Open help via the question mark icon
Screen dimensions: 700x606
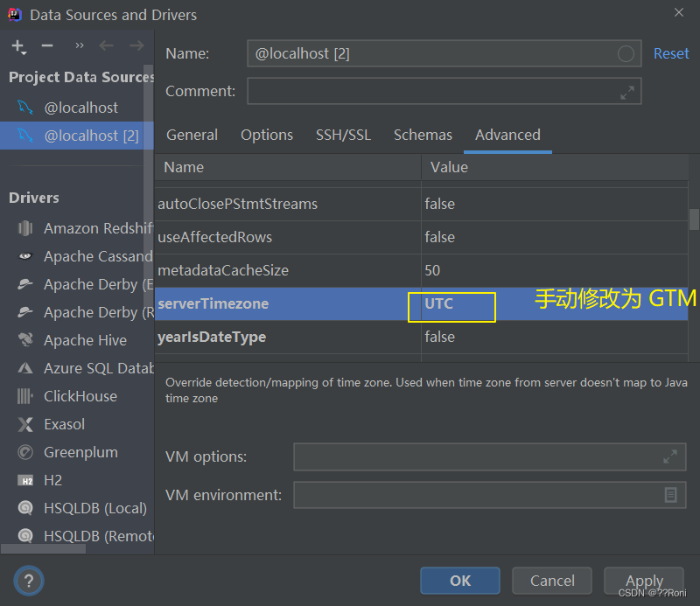28,581
